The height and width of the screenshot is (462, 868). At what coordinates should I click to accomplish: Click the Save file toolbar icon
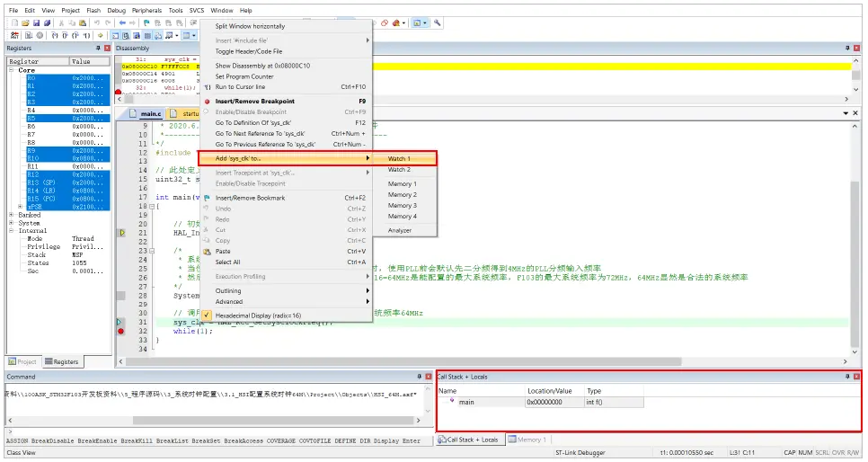[x=36, y=22]
